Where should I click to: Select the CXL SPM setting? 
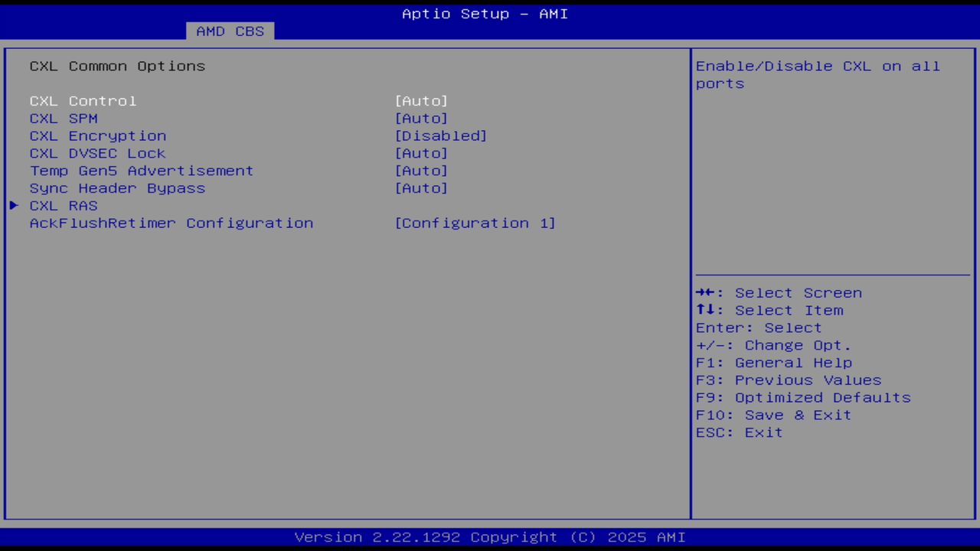tap(64, 119)
